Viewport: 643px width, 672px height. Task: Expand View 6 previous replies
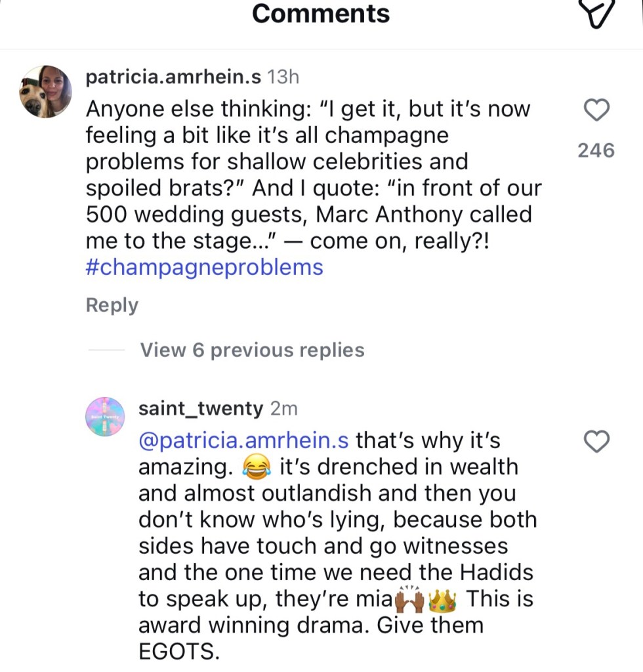click(252, 350)
